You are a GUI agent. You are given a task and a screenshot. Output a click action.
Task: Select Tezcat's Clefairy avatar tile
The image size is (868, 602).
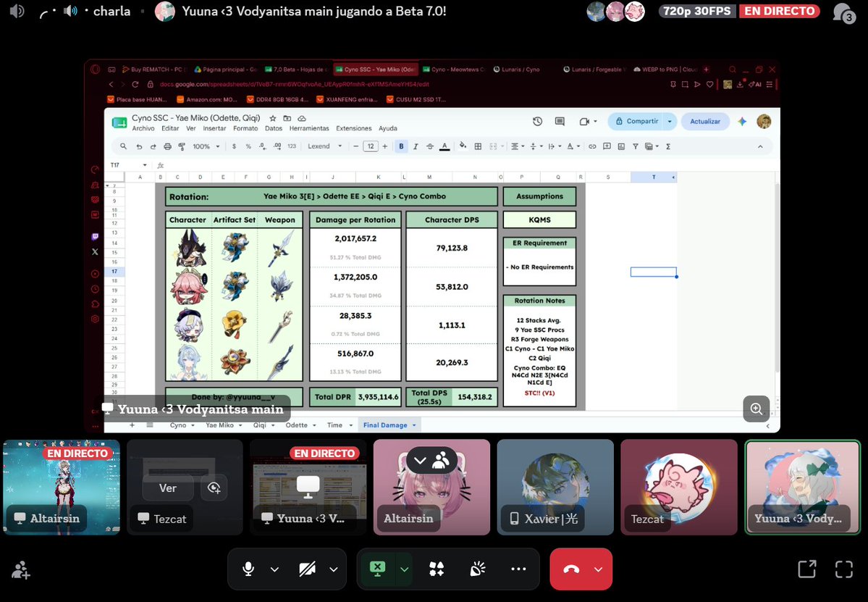[x=678, y=488]
